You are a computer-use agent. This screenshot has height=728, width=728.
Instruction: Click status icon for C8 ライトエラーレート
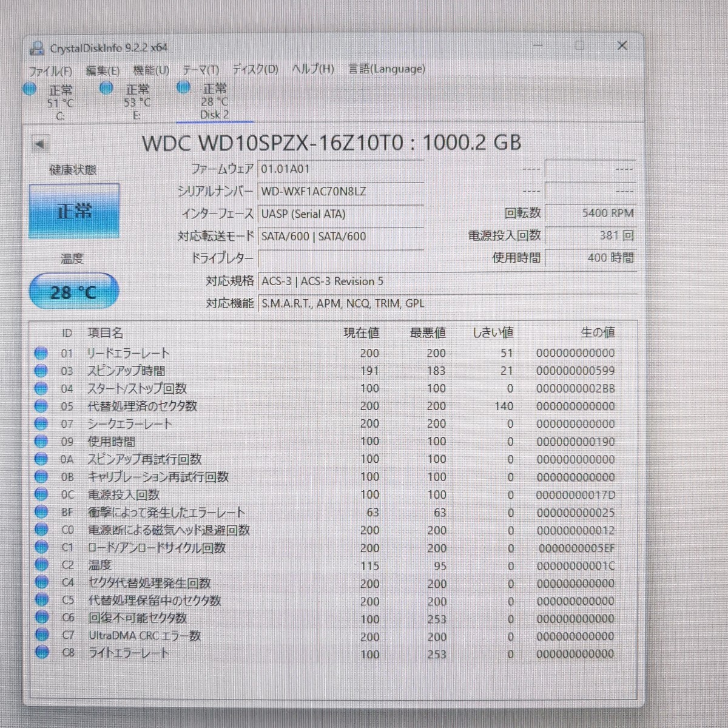pos(42,653)
